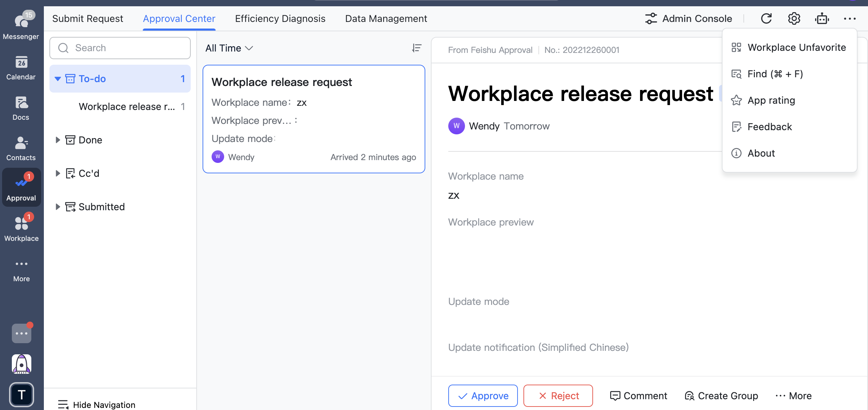The width and height of the screenshot is (868, 410).
Task: Select Feedback from the menu
Action: pos(770,127)
